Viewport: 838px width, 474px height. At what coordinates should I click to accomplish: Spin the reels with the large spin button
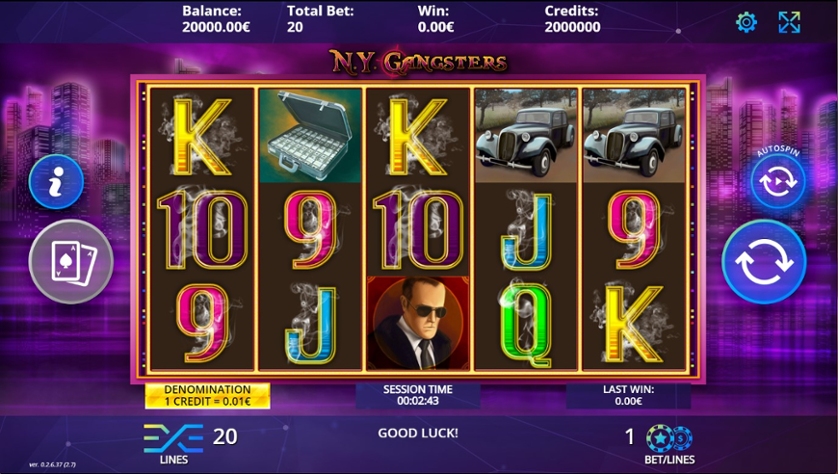[764, 262]
